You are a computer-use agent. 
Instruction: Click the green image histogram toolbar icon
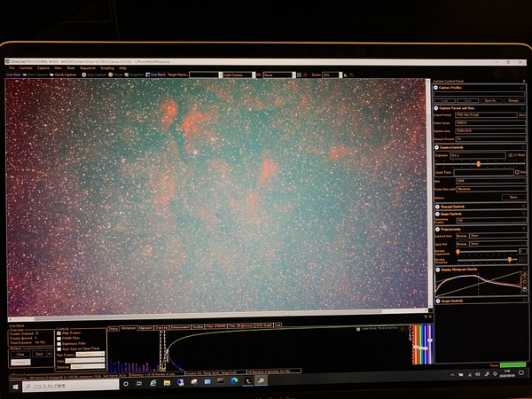(x=346, y=75)
